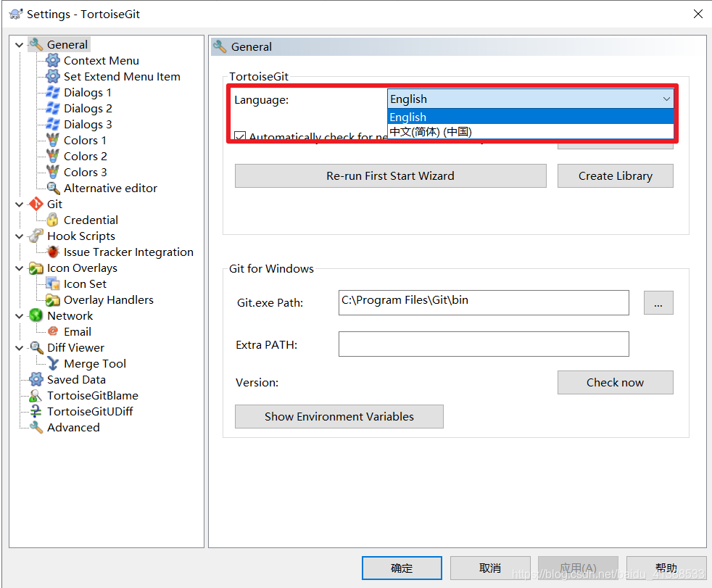
Task: Collapse the General tree node
Action: point(19,44)
